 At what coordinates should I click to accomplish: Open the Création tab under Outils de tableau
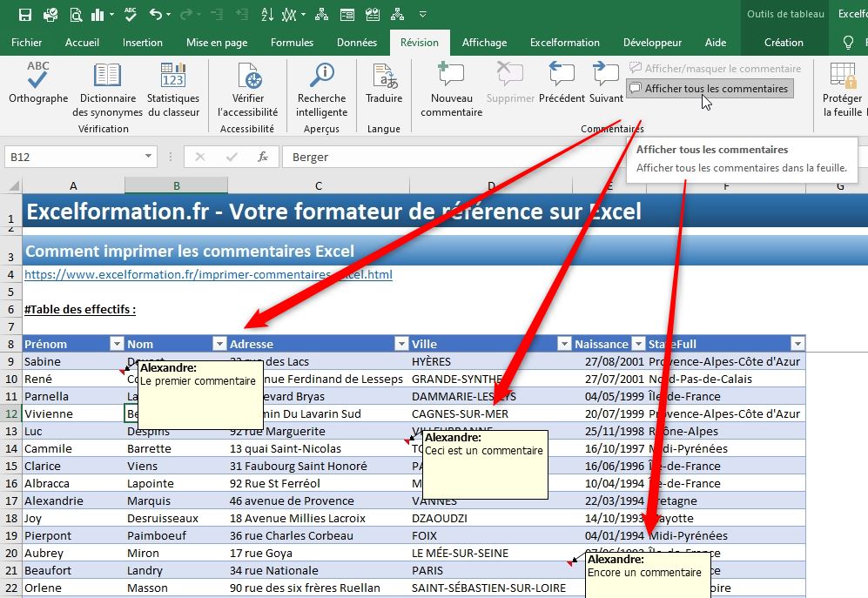783,42
